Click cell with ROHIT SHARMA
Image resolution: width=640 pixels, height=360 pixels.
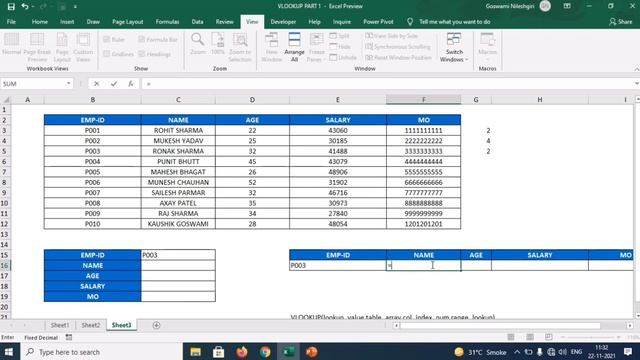point(178,131)
